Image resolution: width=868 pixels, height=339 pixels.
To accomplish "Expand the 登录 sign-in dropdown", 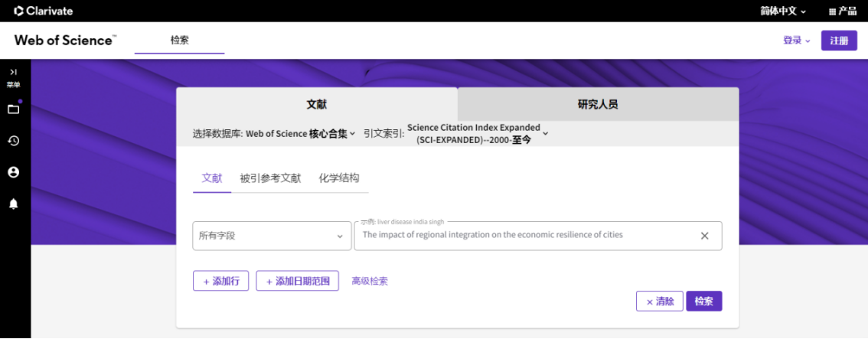I will 797,41.
